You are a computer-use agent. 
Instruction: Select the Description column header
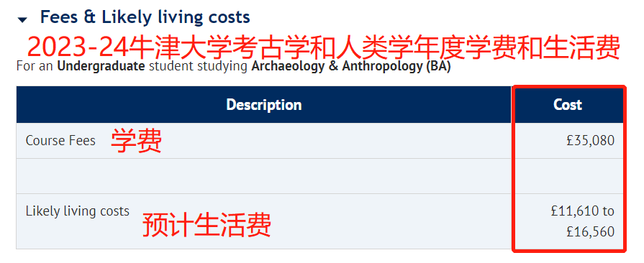(263, 105)
